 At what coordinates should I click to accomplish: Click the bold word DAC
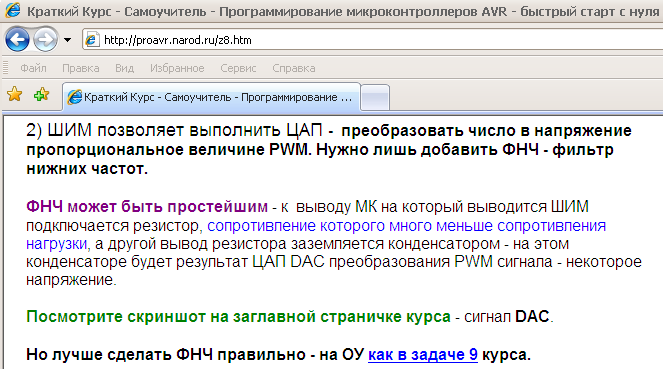[x=532, y=317]
